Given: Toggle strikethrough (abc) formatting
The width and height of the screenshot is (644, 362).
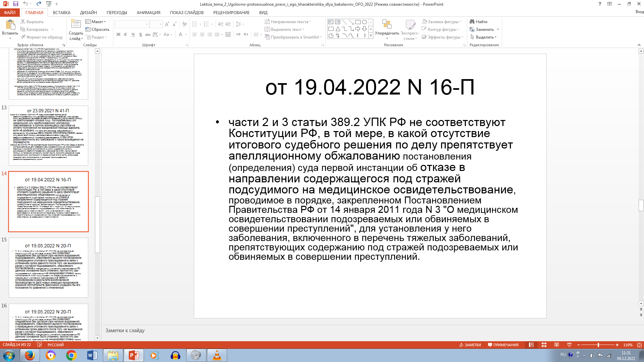Looking at the screenshot, I should pyautogui.click(x=148, y=35).
